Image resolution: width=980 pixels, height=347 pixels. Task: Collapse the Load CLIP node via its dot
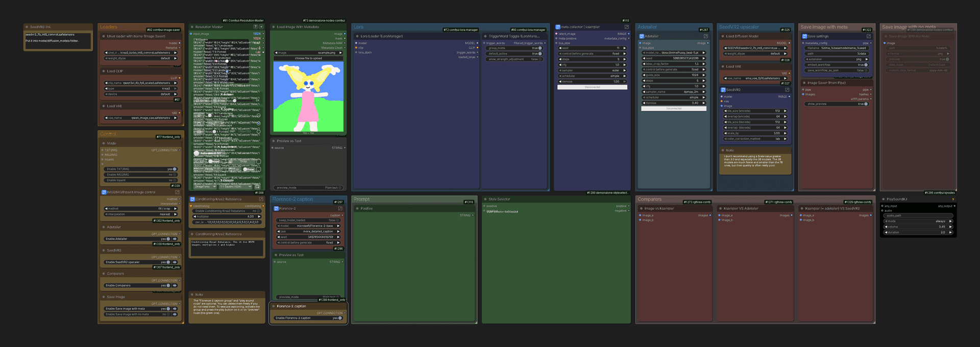click(x=104, y=71)
